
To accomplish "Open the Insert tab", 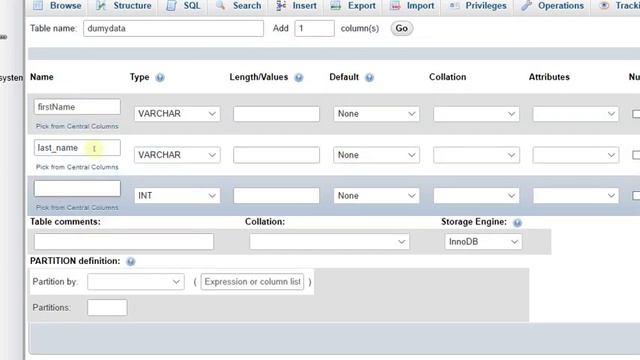I will [x=297, y=6].
